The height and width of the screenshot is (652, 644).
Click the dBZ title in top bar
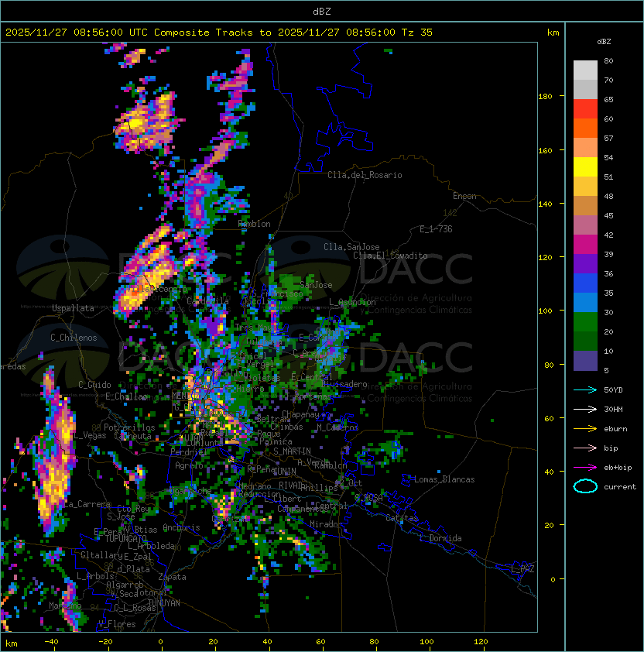click(x=322, y=12)
